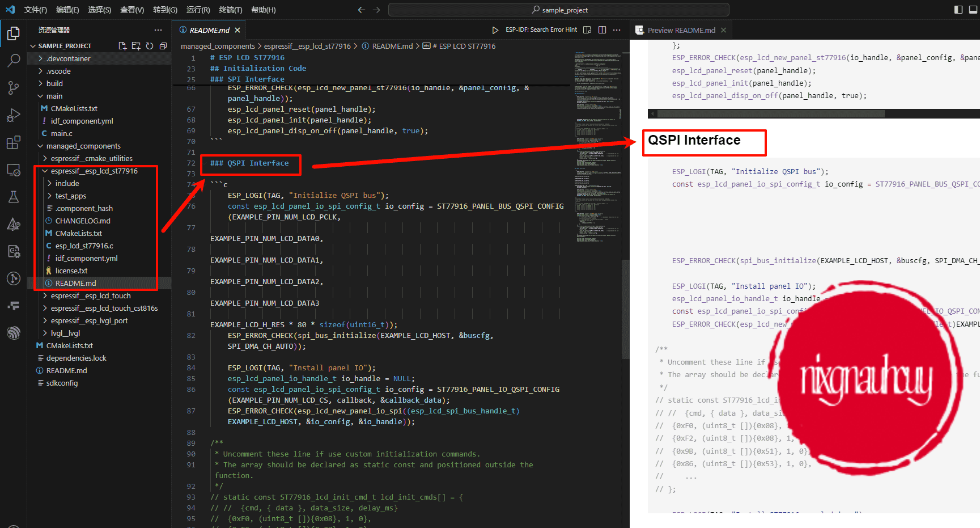Open the 终端(T) menu
This screenshot has width=980, height=528.
[230, 10]
